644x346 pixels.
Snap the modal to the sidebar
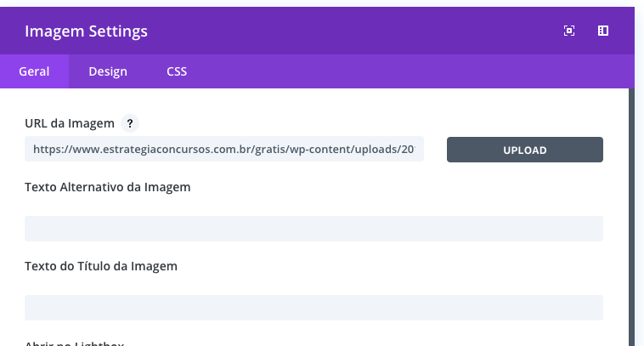[603, 31]
